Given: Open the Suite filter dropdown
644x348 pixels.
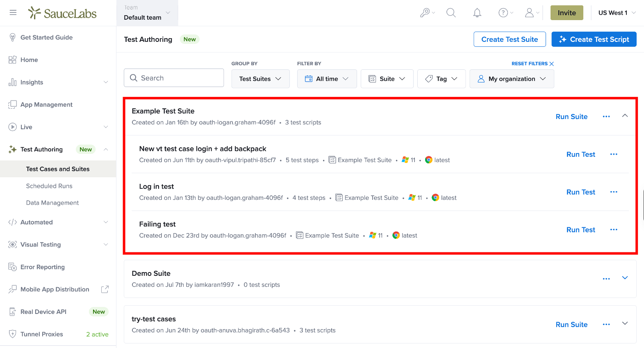Looking at the screenshot, I should click(x=387, y=79).
